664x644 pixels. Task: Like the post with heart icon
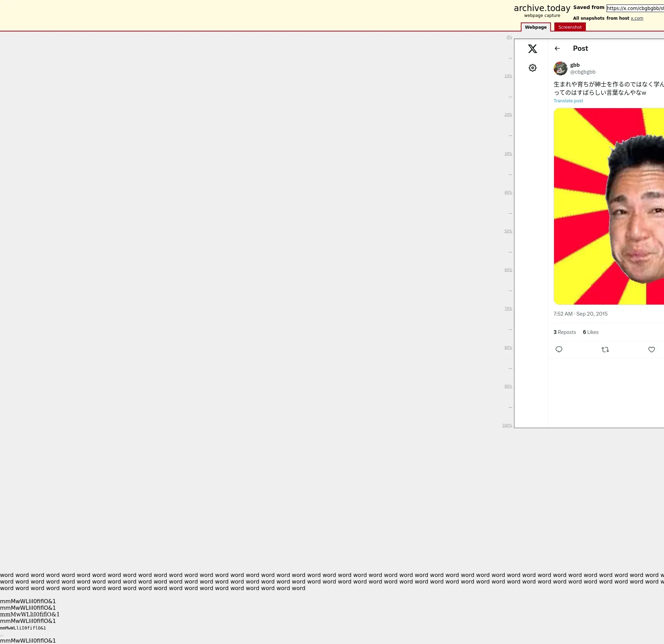651,349
